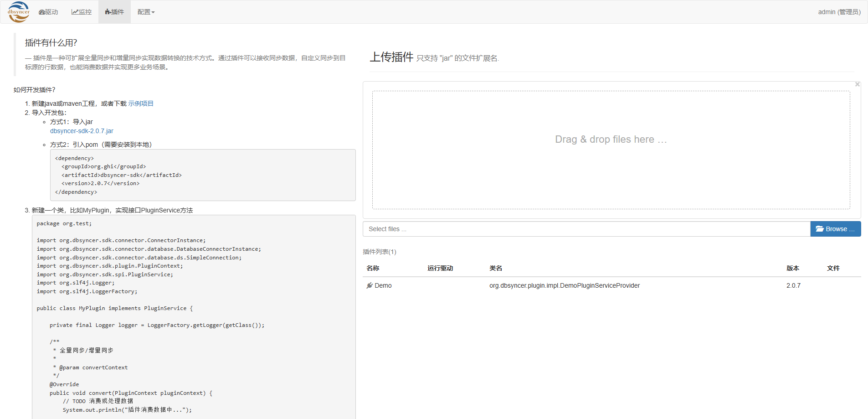This screenshot has height=419, width=868.
Task: Open the 监控 menu item
Action: tap(82, 12)
